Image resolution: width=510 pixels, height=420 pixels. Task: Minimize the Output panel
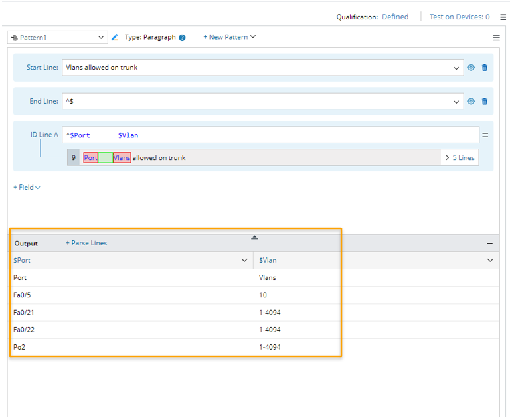489,244
